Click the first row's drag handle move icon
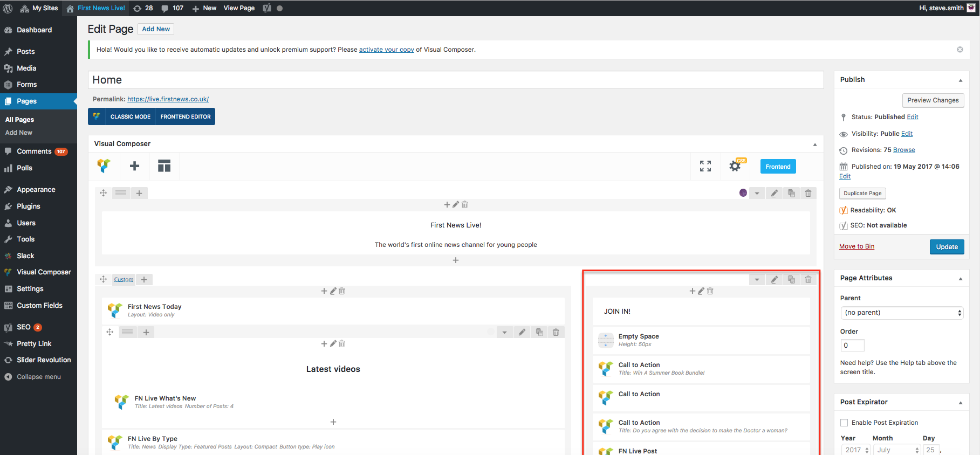Screen dimensions: 980x455 pyautogui.click(x=104, y=193)
